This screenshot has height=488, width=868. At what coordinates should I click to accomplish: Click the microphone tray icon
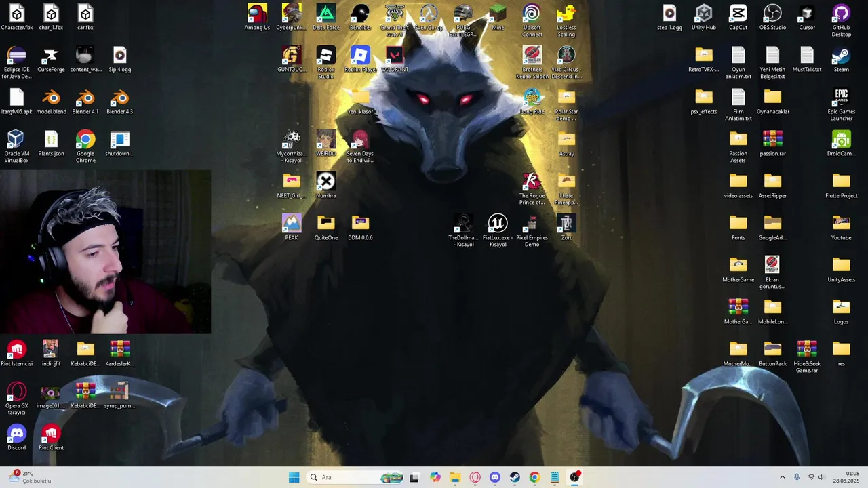point(797,477)
